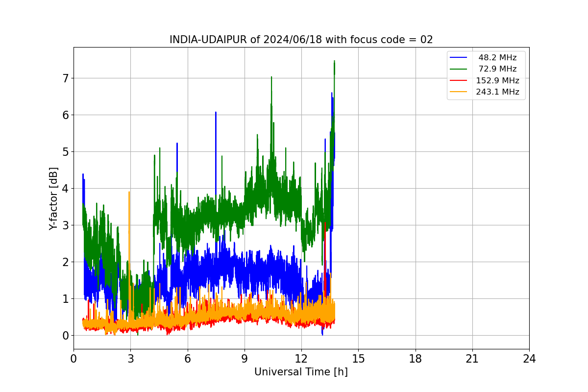Click y-axis tick label 5

pos(65,152)
